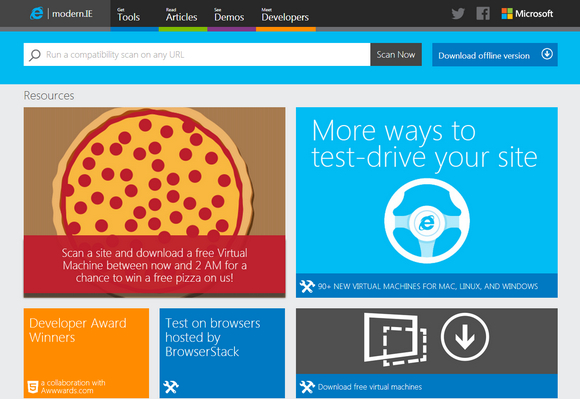The image size is (580, 399).
Task: Click the virtual machine windows icon
Action: pyautogui.click(x=395, y=339)
